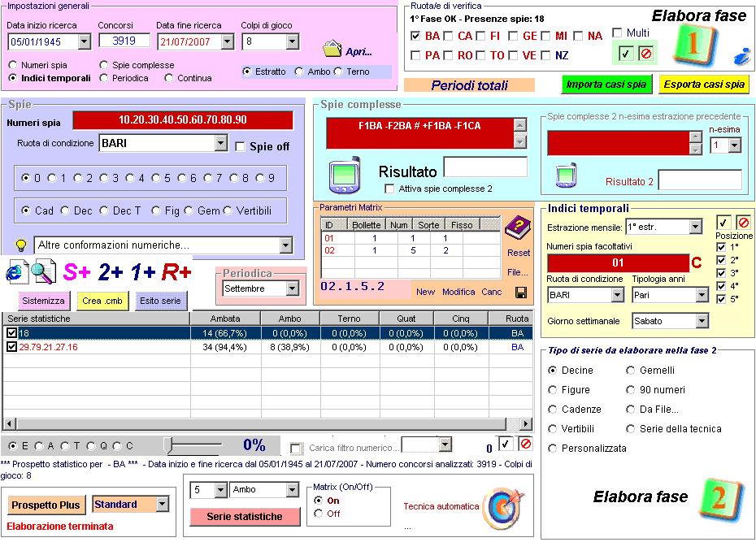This screenshot has height=542, width=756.
Task: Click the Ambata column header
Action: click(x=225, y=319)
